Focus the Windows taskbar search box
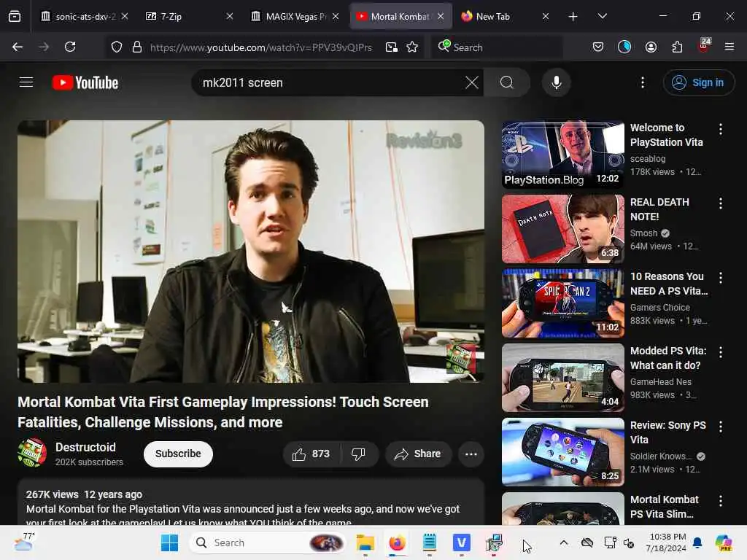This screenshot has height=560, width=747. coord(267,542)
